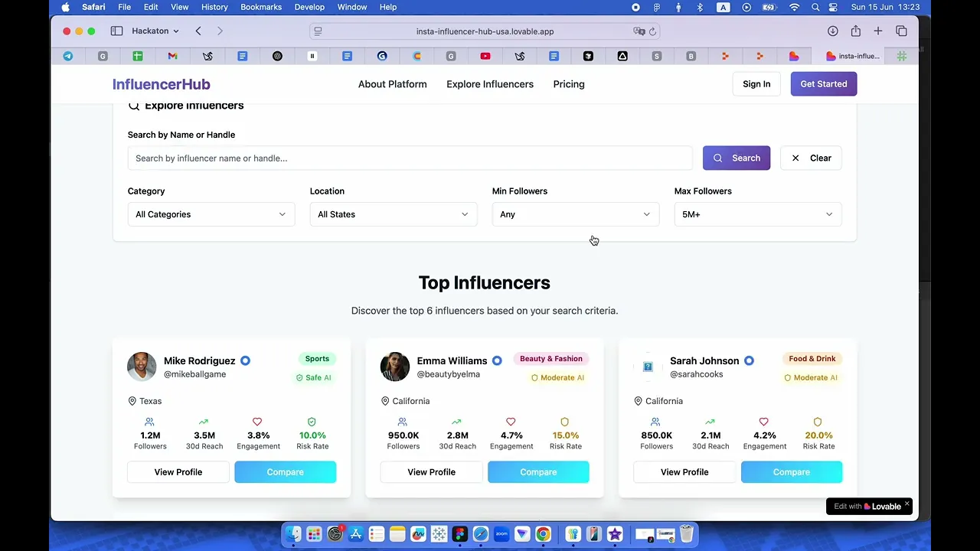View Profile of Emma Williams
The width and height of the screenshot is (980, 551).
pos(432,472)
